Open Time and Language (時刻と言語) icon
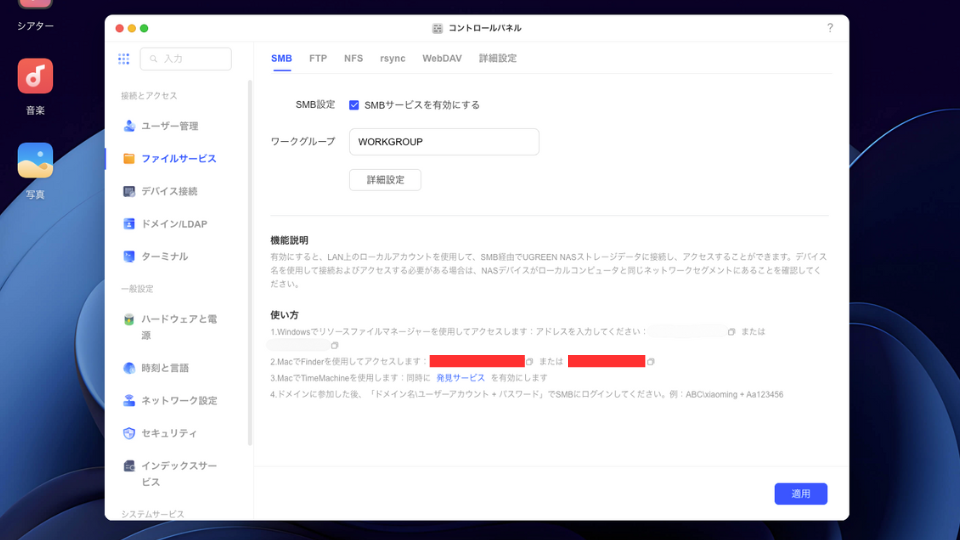960x540 pixels. coord(129,368)
